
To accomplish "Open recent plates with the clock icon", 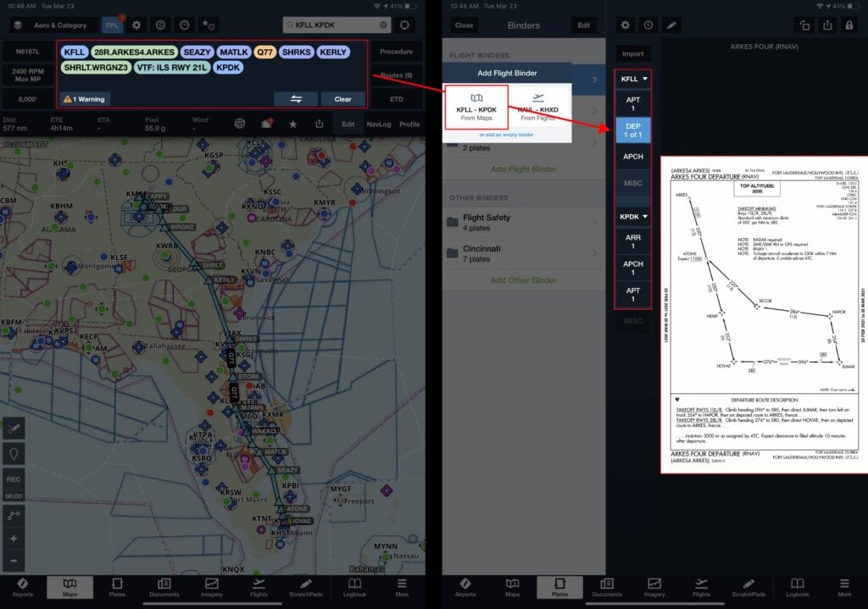I will click(648, 25).
